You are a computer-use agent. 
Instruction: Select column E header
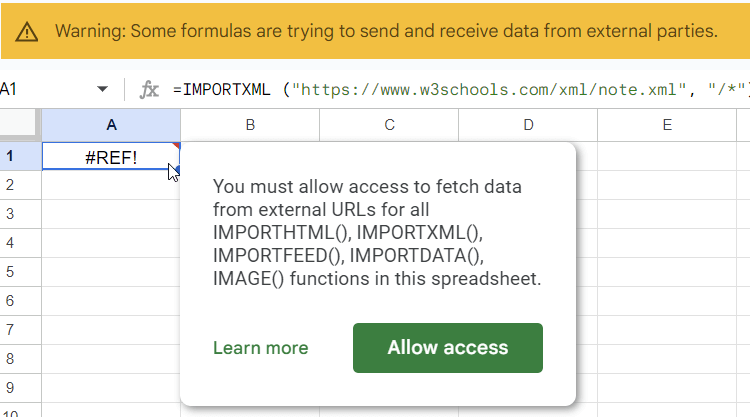click(666, 125)
